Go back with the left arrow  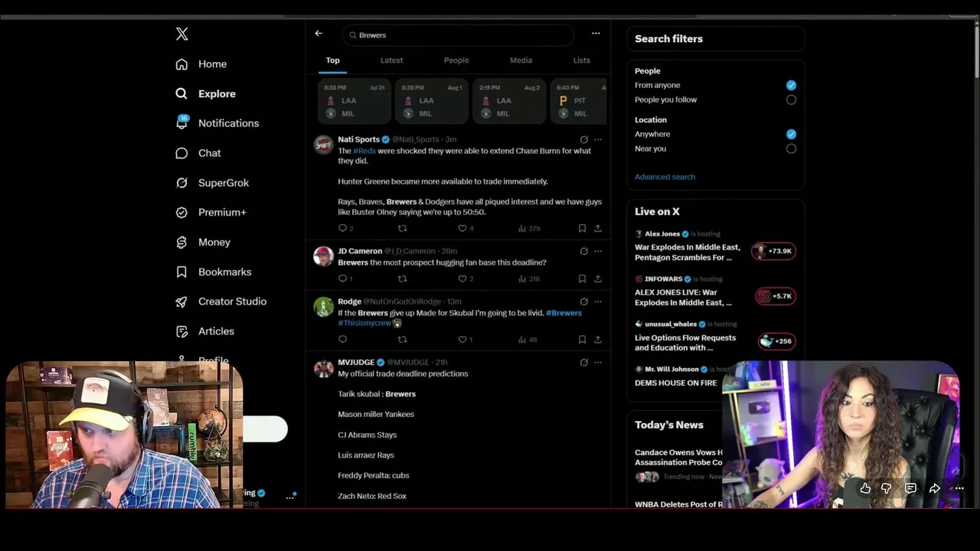coord(318,34)
